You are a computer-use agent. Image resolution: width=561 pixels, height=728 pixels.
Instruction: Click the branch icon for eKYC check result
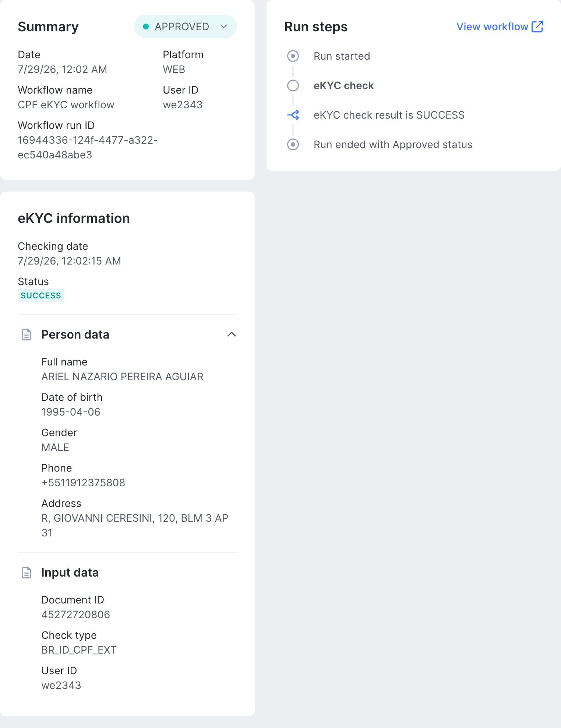point(293,115)
